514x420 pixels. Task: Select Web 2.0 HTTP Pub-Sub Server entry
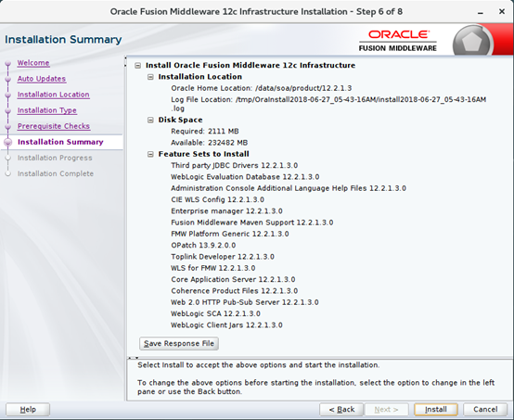[245, 302]
